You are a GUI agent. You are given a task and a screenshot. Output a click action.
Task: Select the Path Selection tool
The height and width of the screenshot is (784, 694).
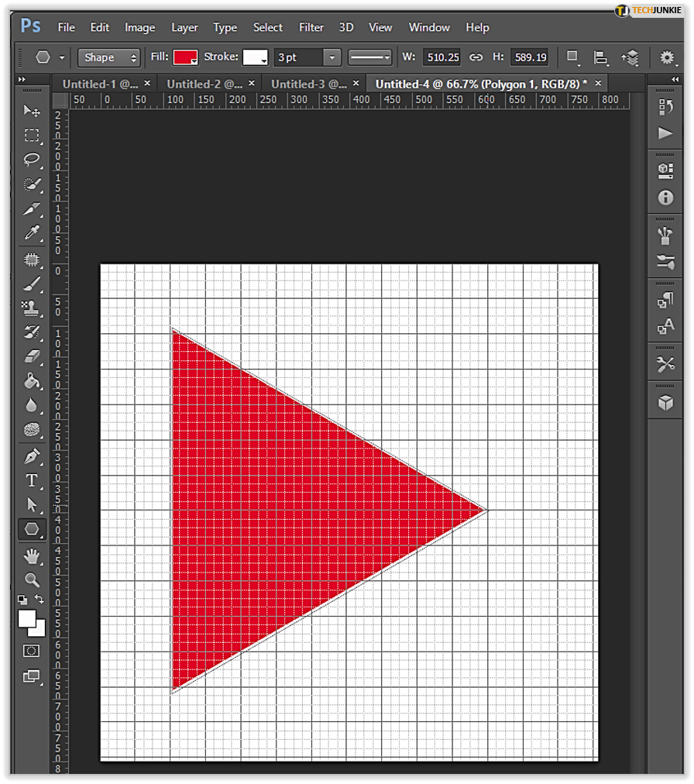pos(32,504)
